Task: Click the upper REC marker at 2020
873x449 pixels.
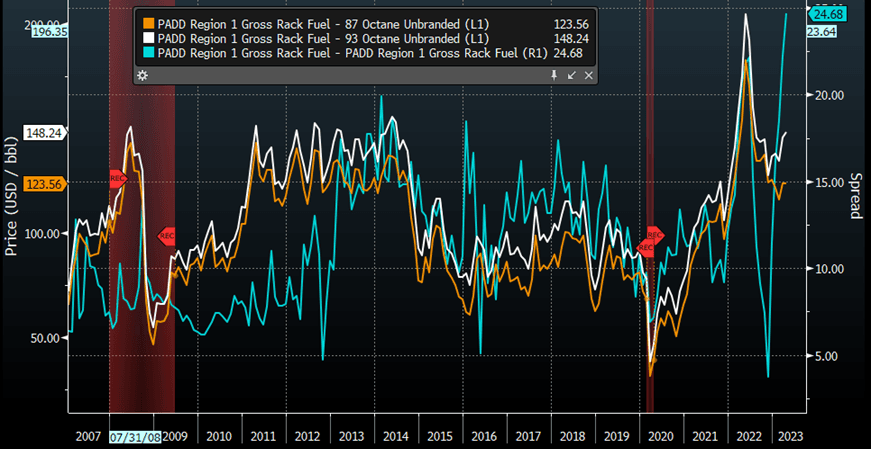Action: 655,235
